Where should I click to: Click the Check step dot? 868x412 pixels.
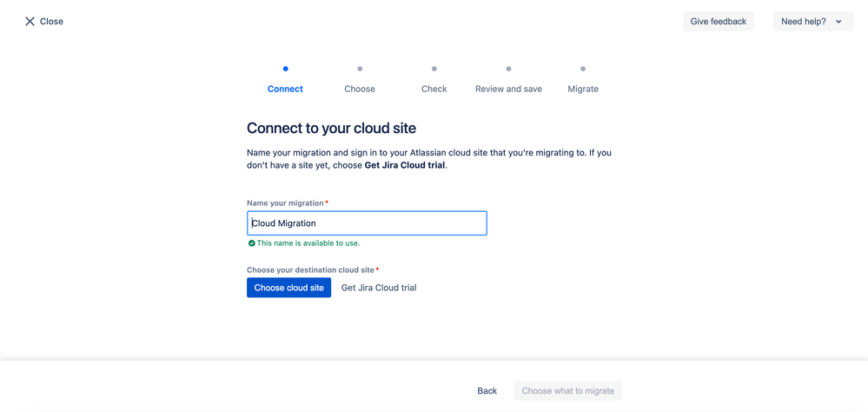(x=434, y=69)
